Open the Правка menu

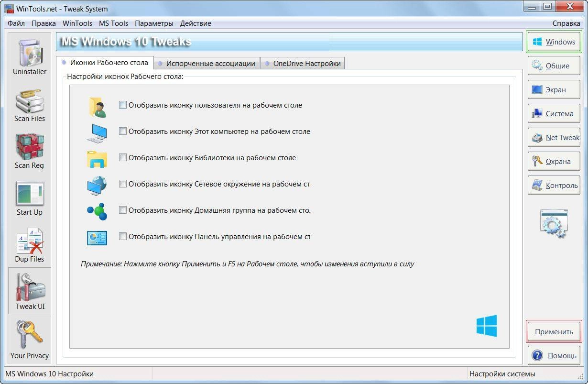coord(44,23)
